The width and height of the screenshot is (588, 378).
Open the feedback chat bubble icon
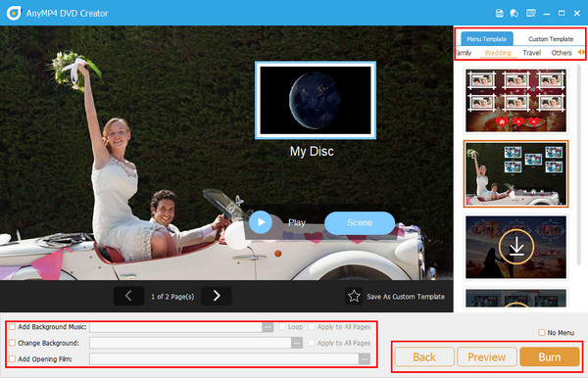click(514, 13)
